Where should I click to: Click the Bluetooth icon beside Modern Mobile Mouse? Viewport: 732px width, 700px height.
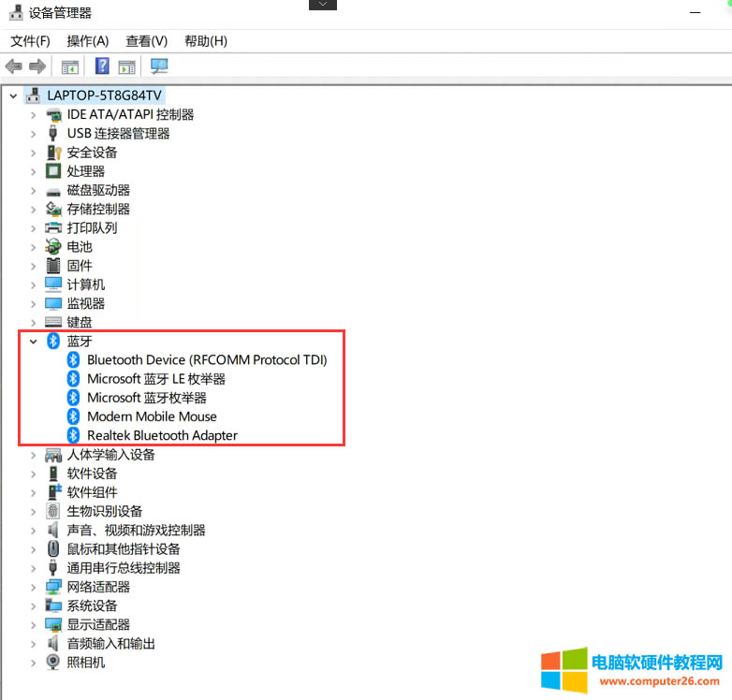point(73,416)
